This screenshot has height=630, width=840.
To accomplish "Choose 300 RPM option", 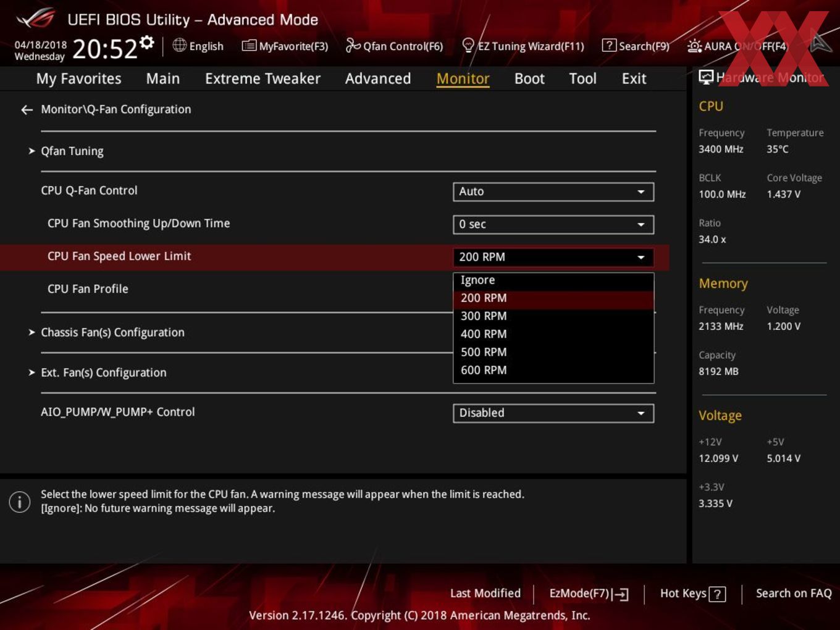I will (x=553, y=316).
